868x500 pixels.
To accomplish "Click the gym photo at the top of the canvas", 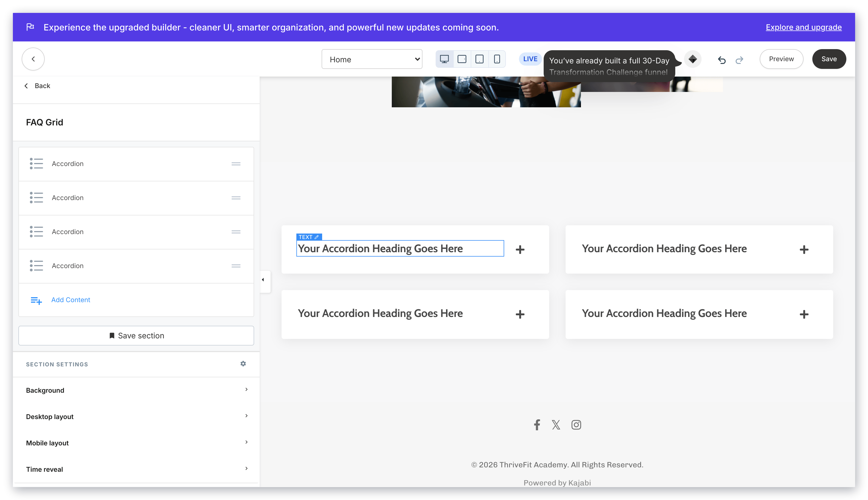I will (x=486, y=92).
